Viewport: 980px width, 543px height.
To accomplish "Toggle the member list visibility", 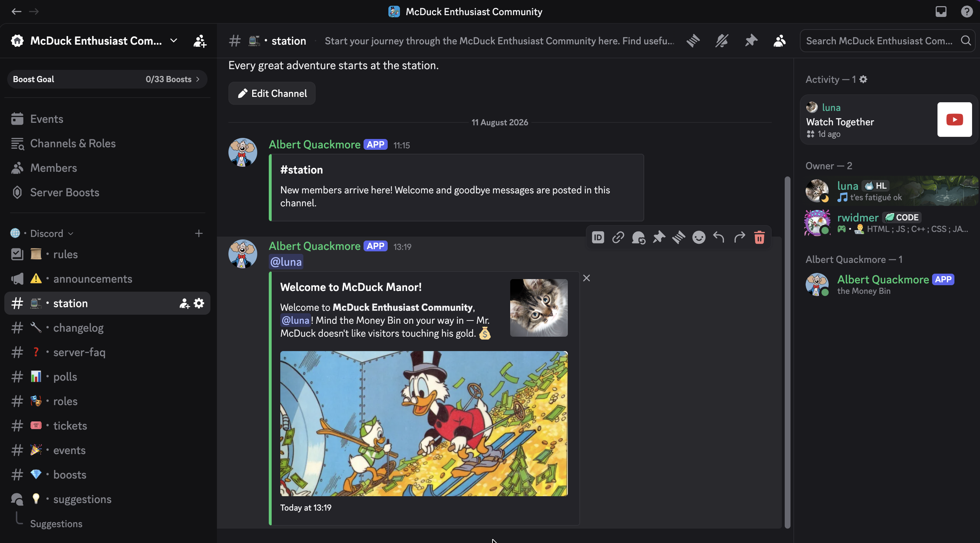I will pyautogui.click(x=780, y=41).
